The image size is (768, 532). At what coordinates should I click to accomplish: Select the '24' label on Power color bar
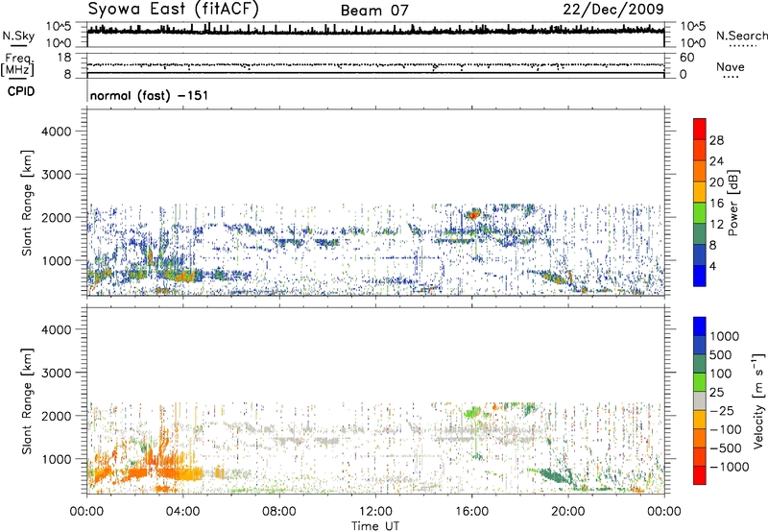click(x=716, y=161)
